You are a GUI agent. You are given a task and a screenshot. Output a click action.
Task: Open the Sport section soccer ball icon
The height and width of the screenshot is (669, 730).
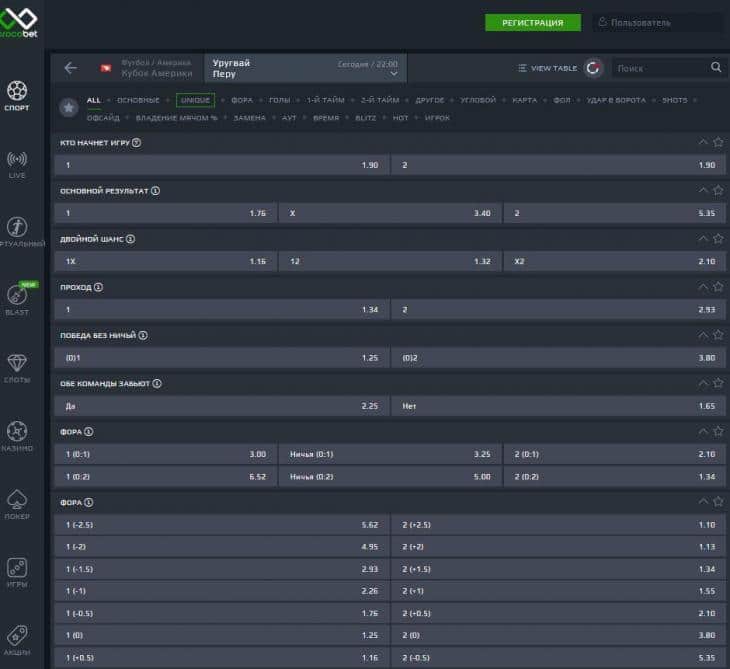17,91
